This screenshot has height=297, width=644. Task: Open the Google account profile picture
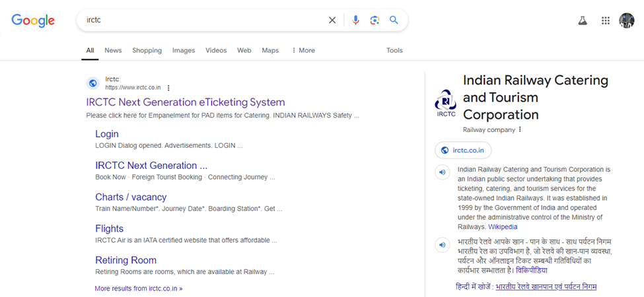[627, 20]
